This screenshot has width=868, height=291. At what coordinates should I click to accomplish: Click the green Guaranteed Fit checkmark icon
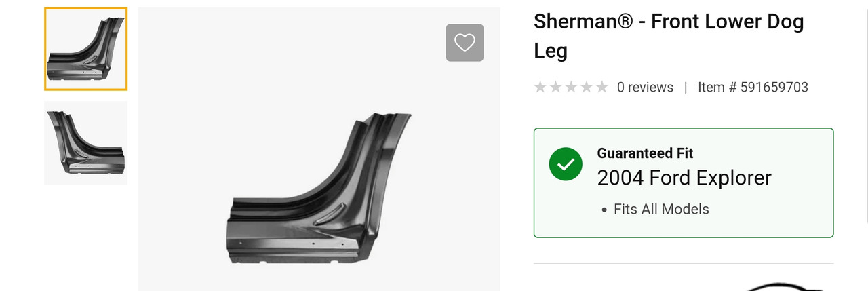(x=566, y=164)
